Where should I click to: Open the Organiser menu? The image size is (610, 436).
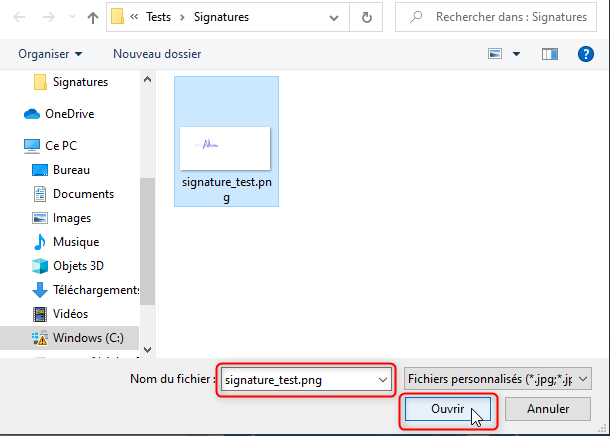[x=50, y=53]
